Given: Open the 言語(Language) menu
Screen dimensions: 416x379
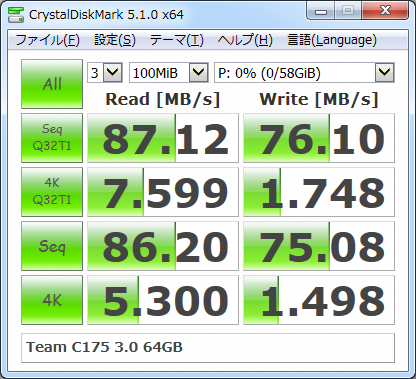Looking at the screenshot, I should point(332,40).
